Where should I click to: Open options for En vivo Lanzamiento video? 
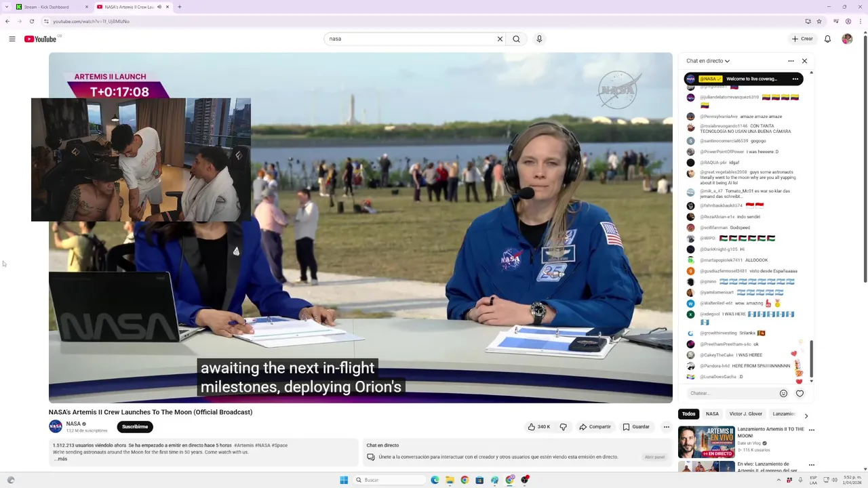811,465
